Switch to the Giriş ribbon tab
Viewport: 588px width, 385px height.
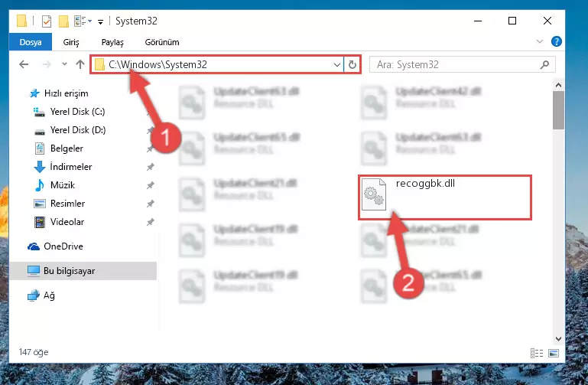tap(71, 42)
